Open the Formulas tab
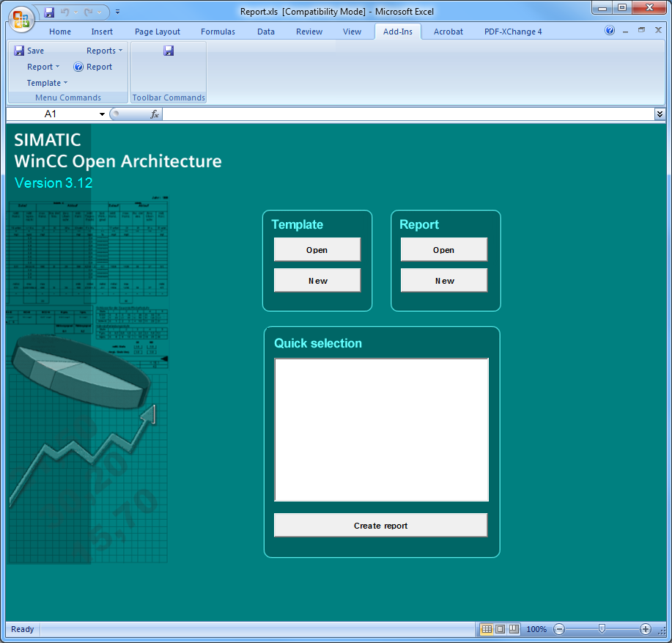 coord(218,32)
